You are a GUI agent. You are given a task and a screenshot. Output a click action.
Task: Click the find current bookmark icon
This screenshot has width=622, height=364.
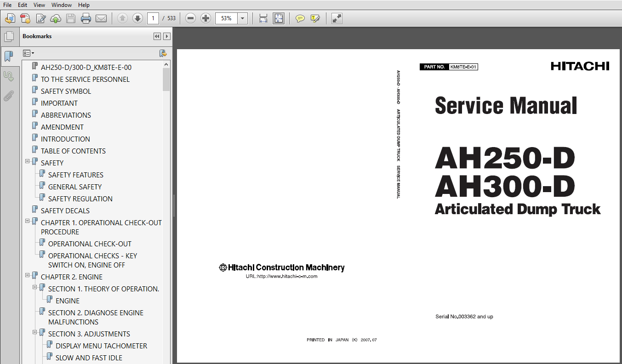point(163,53)
